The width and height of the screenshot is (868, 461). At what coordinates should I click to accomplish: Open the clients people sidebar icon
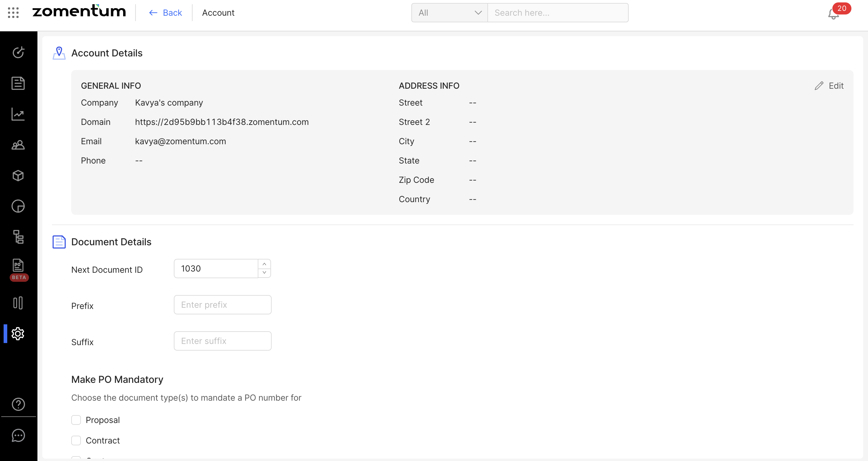click(x=18, y=145)
